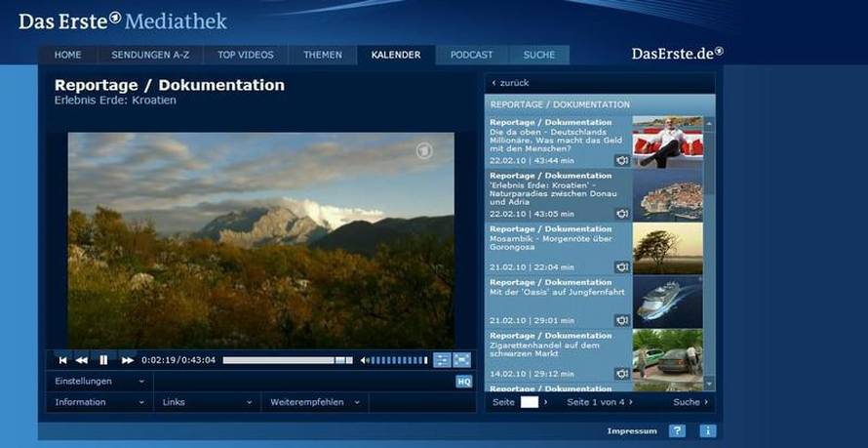Switch to fullscreen view icon
Image resolution: width=868 pixels, height=448 pixels.
pyautogui.click(x=461, y=360)
